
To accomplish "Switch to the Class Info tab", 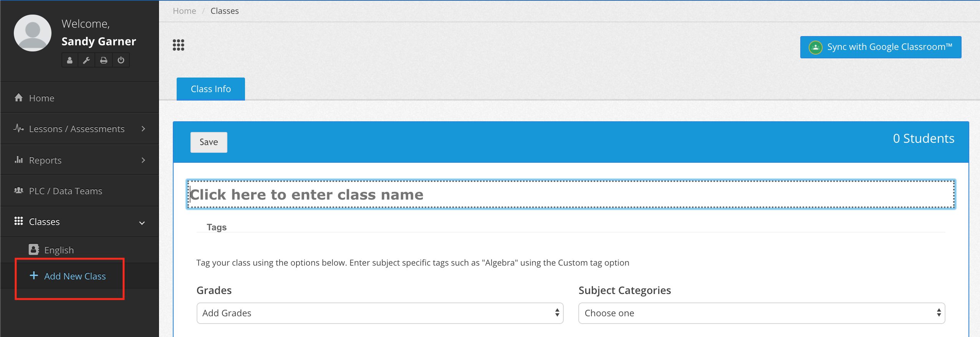I will (x=210, y=89).
